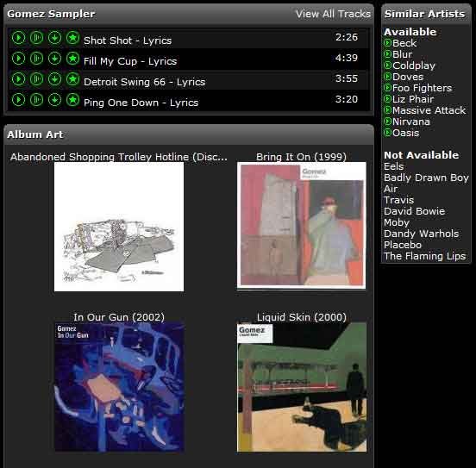This screenshot has width=476, height=468.
Task: Visit the Foo Fighters artist link
Action: tap(422, 88)
